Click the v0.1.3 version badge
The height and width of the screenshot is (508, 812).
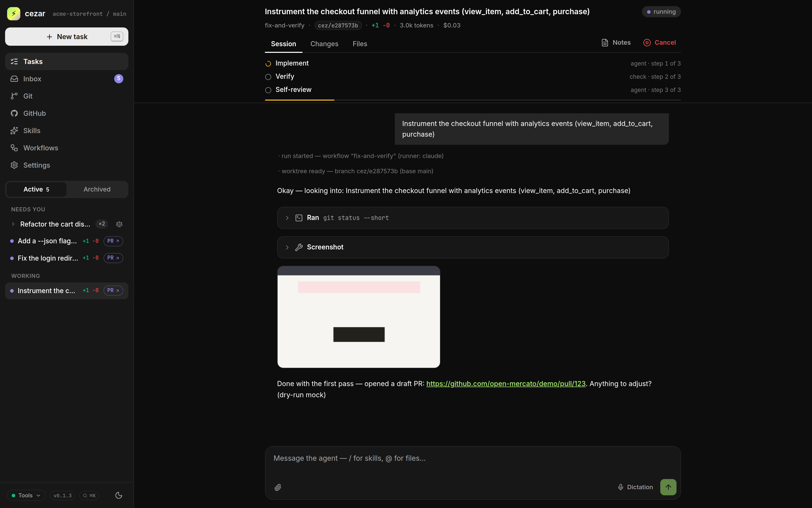point(62,495)
